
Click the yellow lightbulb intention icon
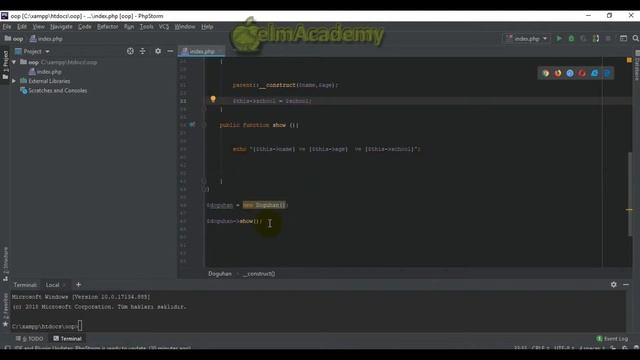[x=213, y=99]
